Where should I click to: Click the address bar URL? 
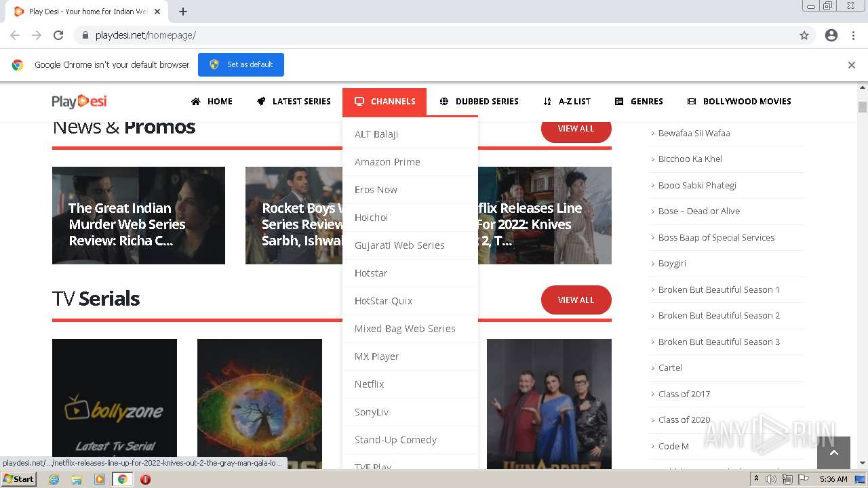pyautogui.click(x=145, y=35)
